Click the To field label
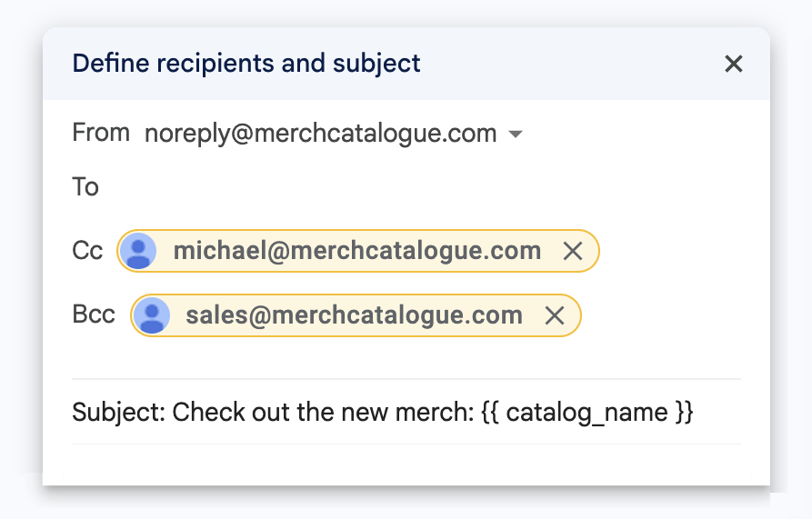This screenshot has height=519, width=812. click(85, 187)
